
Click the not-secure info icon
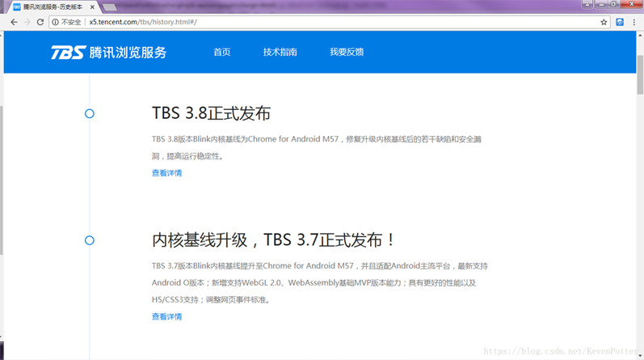[55, 22]
